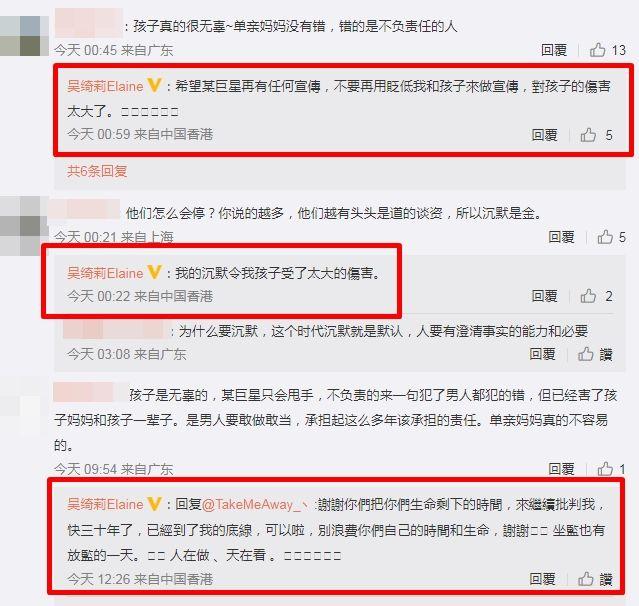
Task: Reply to 吴绮莉Elaine's 00:59 comment
Action: click(544, 135)
